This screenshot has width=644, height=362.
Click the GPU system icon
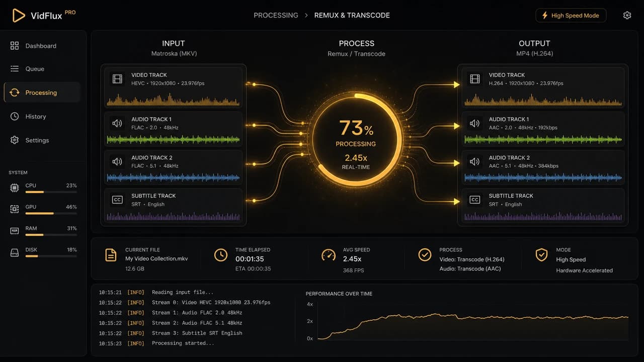[x=15, y=209]
